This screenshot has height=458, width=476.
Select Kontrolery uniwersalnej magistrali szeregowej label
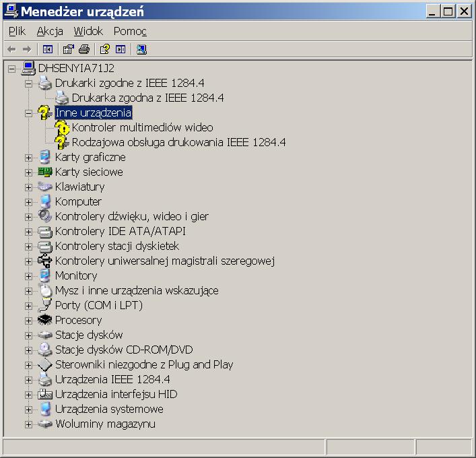[165, 261]
